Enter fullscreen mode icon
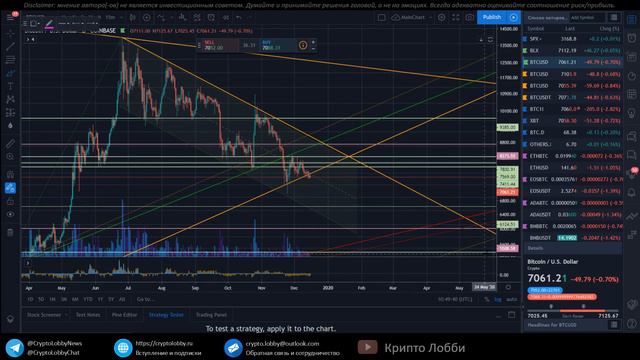The width and height of the screenshot is (640, 360). tap(456, 18)
